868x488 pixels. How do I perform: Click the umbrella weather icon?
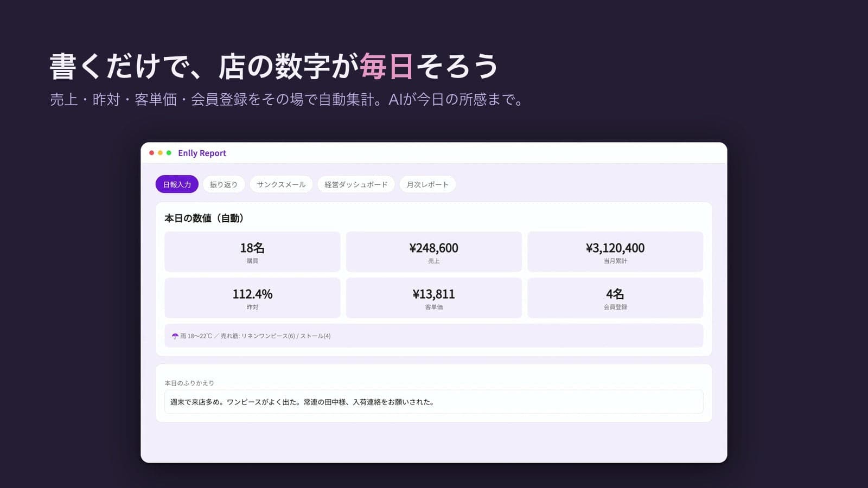pos(175,336)
